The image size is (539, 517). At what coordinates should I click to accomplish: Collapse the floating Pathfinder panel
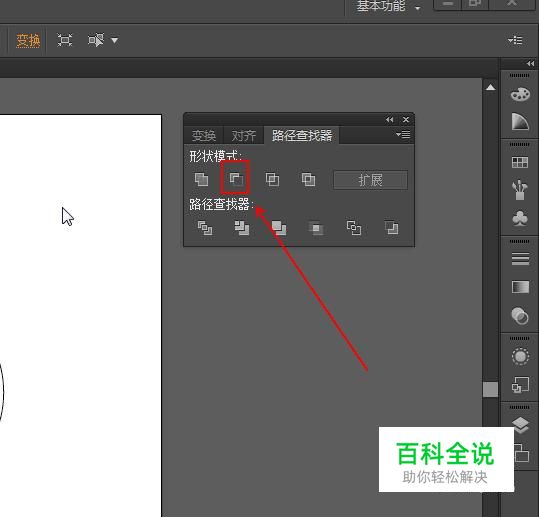click(x=389, y=120)
